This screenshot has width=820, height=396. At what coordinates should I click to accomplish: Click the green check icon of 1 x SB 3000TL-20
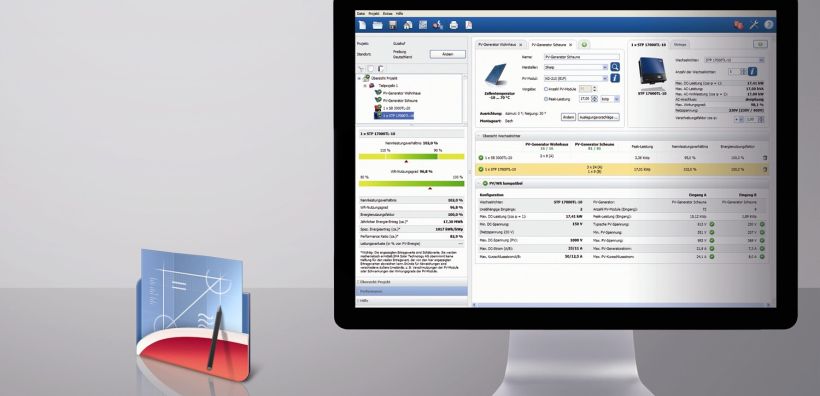[481, 157]
